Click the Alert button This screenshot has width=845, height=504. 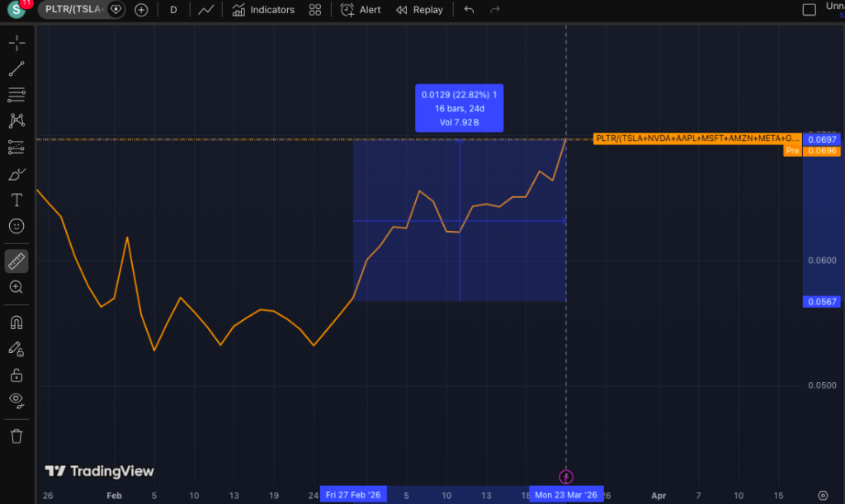[361, 10]
